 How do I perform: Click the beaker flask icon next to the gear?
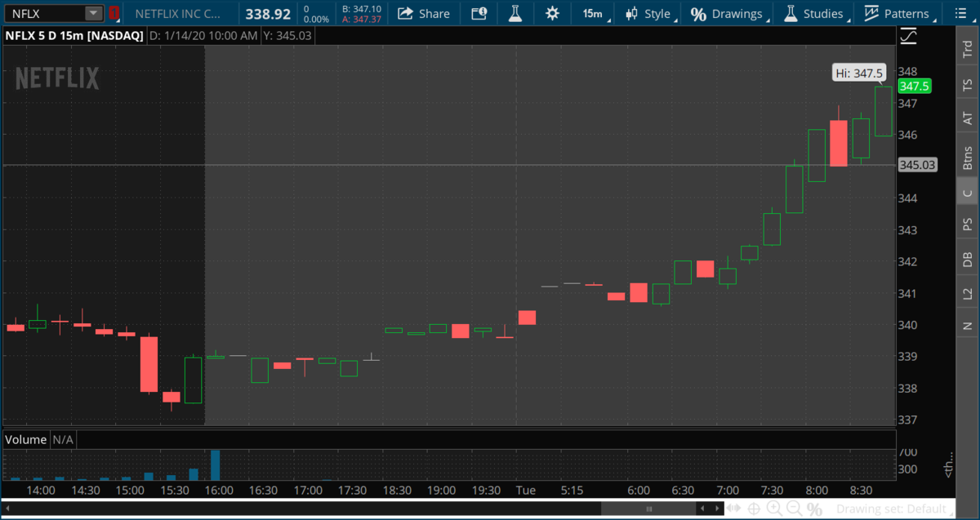515,13
